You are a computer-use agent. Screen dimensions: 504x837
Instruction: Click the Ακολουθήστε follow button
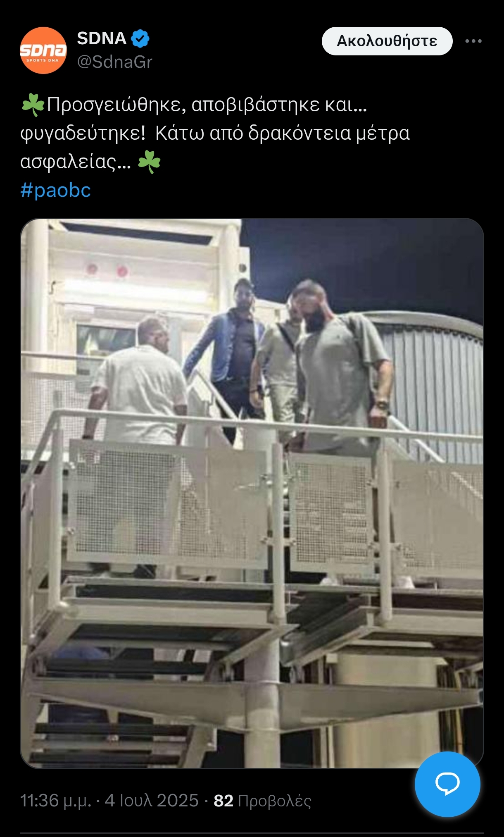point(387,41)
